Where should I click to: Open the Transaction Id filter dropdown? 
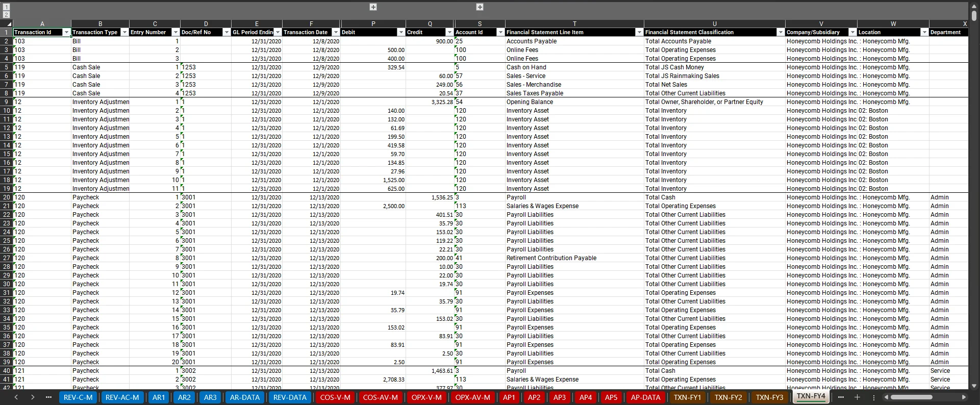tap(66, 32)
